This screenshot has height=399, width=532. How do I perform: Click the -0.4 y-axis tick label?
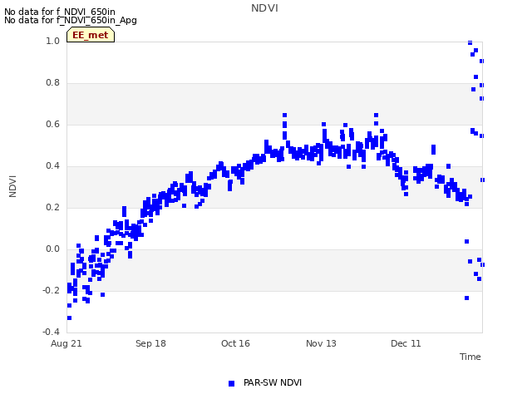(51, 332)
